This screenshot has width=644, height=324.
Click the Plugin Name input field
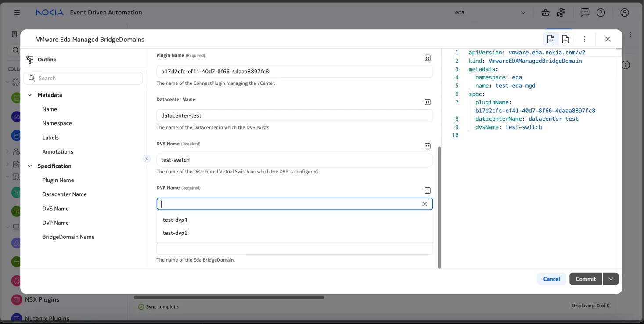[295, 72]
